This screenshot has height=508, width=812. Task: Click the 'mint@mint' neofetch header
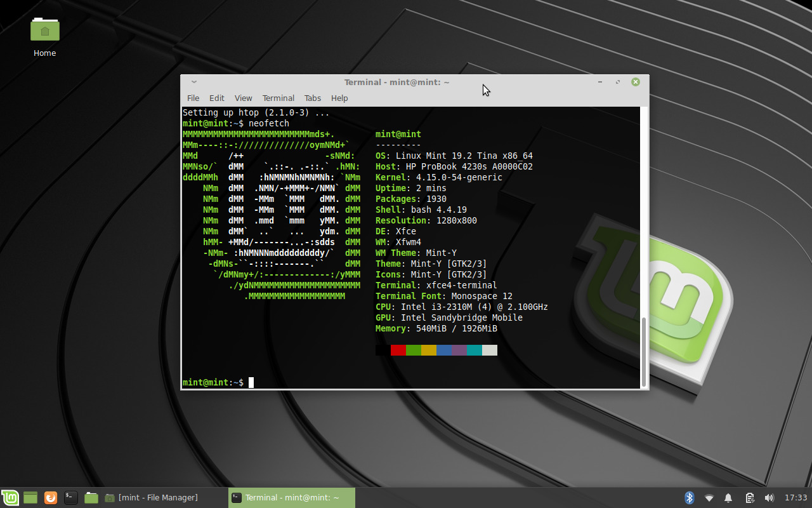click(x=398, y=134)
